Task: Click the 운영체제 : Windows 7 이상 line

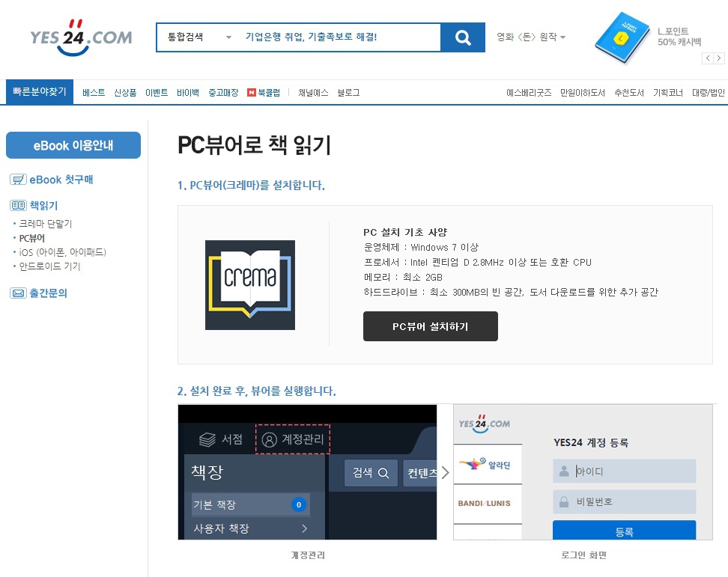Action: coord(421,247)
